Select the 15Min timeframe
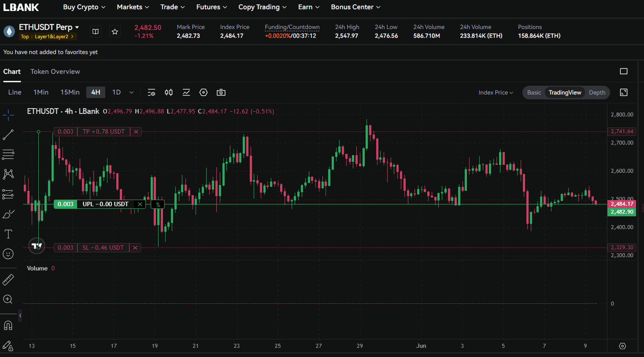The image size is (644, 357). pyautogui.click(x=70, y=92)
